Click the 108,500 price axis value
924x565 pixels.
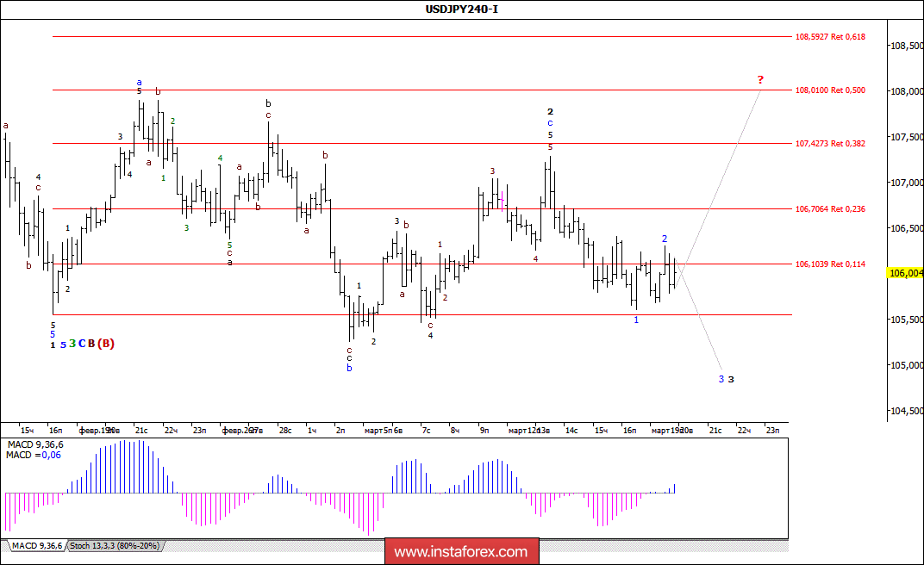(906, 46)
